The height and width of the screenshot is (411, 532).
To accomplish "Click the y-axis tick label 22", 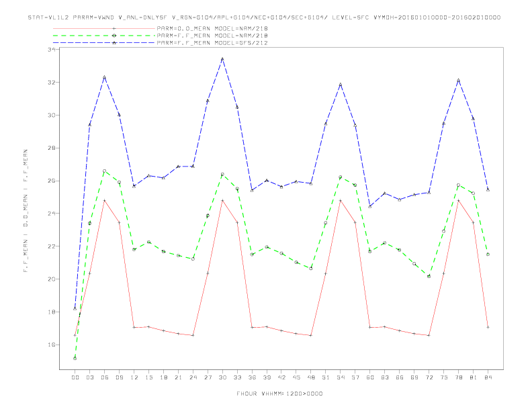I will (51, 246).
